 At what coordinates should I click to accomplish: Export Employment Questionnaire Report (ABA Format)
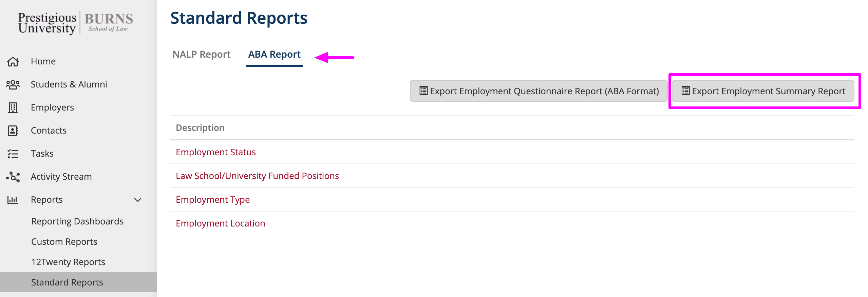(539, 91)
